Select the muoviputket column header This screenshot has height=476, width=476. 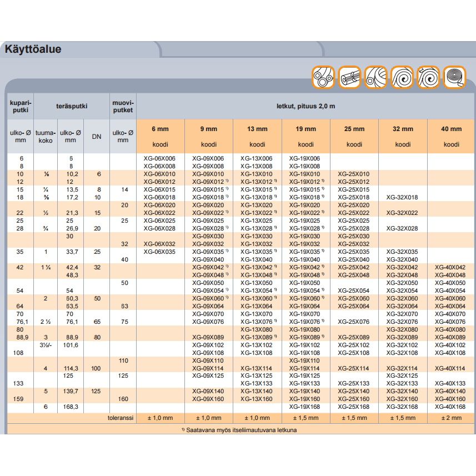pos(123,108)
